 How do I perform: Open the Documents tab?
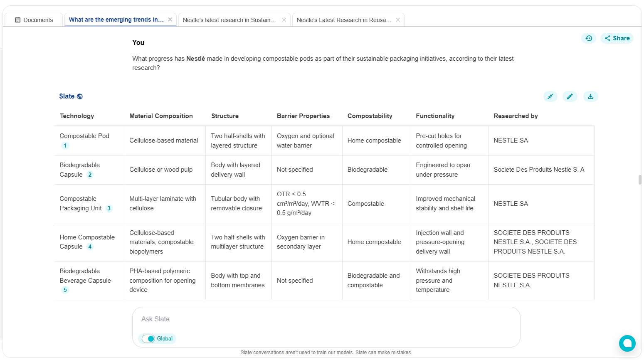tap(34, 20)
